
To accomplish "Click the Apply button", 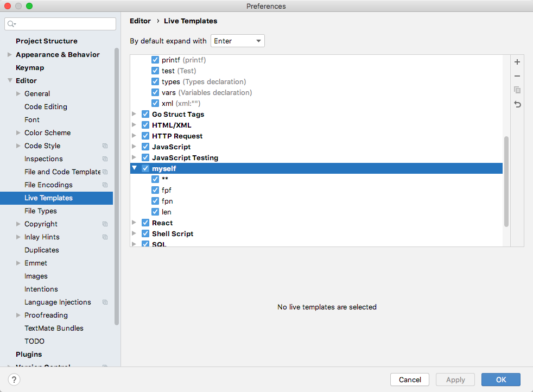I will (455, 380).
